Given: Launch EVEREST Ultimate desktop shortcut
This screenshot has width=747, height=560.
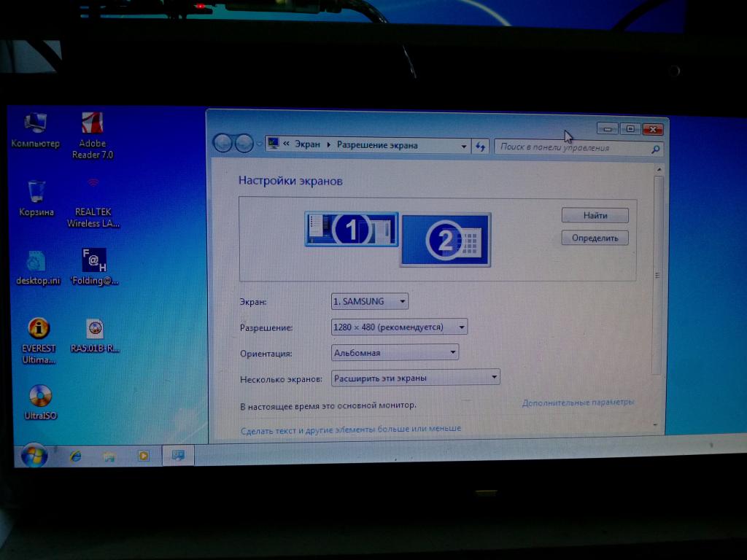Looking at the screenshot, I should 39,341.
